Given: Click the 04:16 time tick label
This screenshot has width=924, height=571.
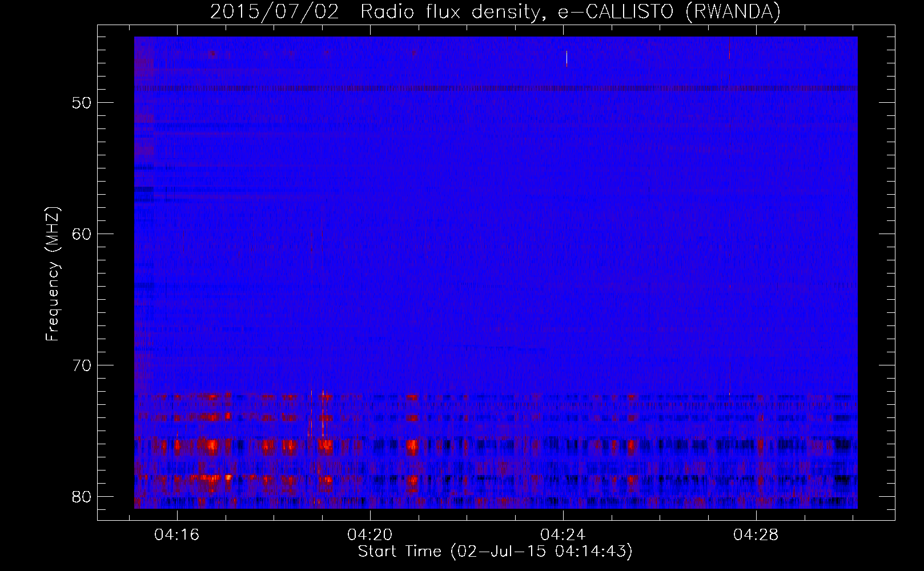Looking at the screenshot, I should pyautogui.click(x=177, y=535).
